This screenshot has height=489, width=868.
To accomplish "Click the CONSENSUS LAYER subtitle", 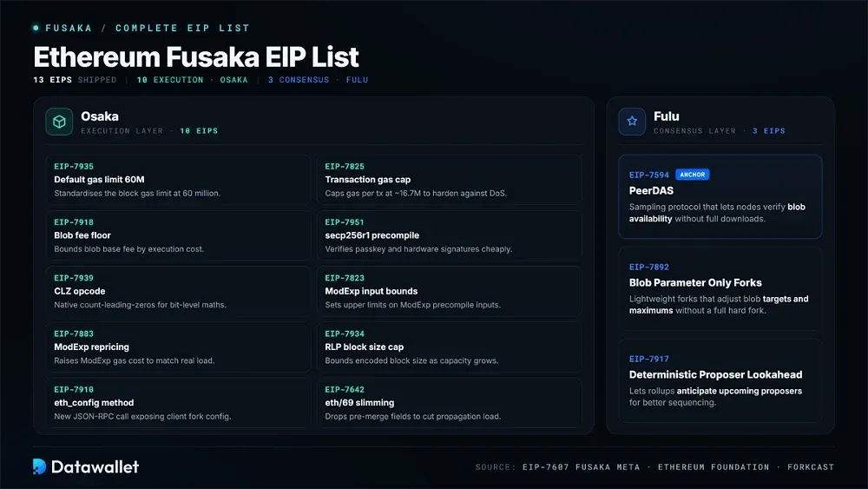I will (x=695, y=131).
